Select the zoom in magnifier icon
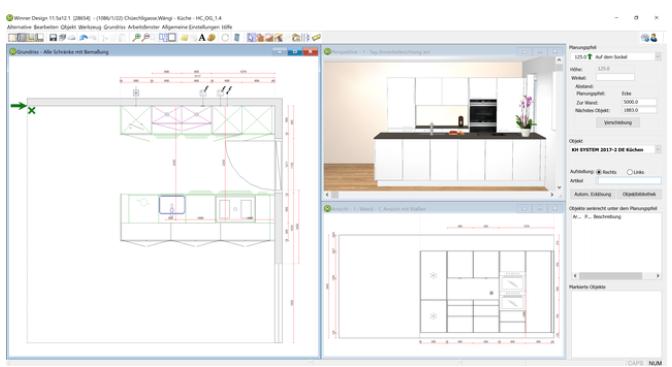Screen dimensions: 672x367 click(x=136, y=38)
